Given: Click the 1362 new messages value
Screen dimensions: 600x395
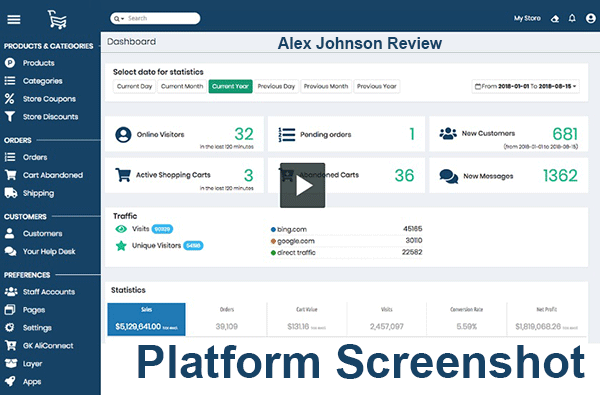Looking at the screenshot, I should 560,176.
